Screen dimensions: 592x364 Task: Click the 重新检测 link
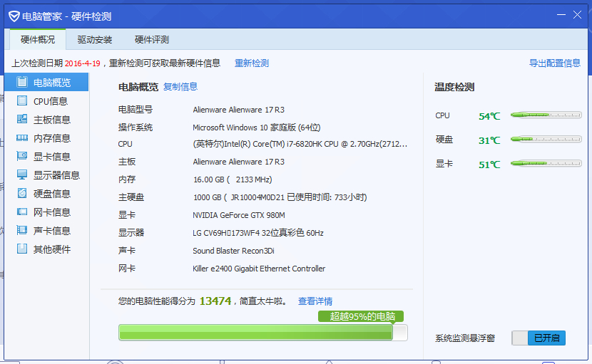pyautogui.click(x=252, y=63)
